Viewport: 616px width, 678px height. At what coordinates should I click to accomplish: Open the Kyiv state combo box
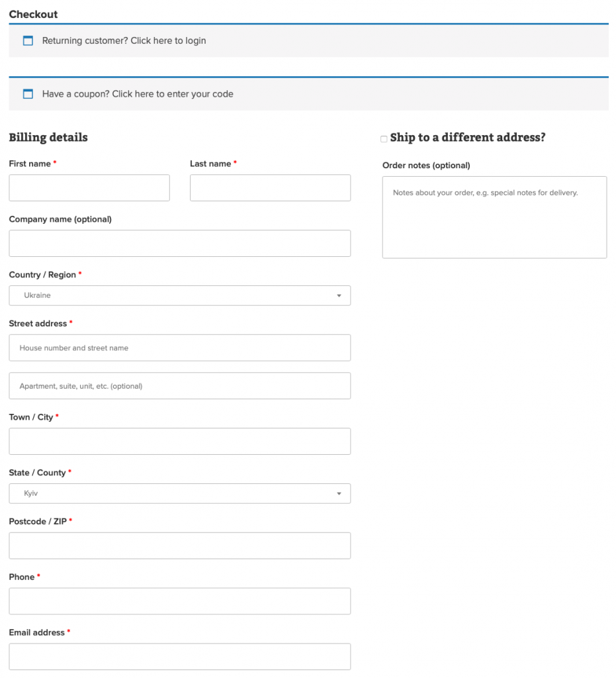[x=180, y=493]
